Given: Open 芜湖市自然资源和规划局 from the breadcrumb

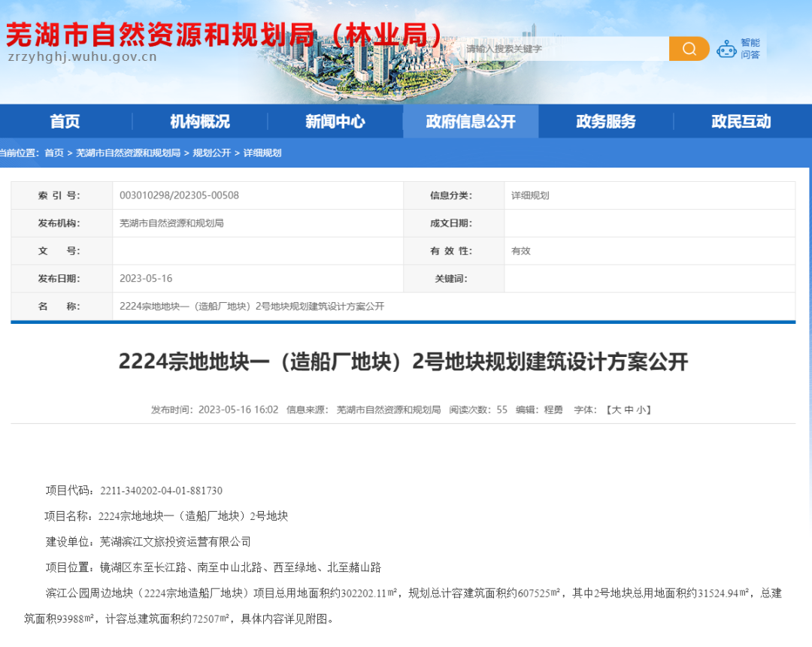Looking at the screenshot, I should [129, 153].
